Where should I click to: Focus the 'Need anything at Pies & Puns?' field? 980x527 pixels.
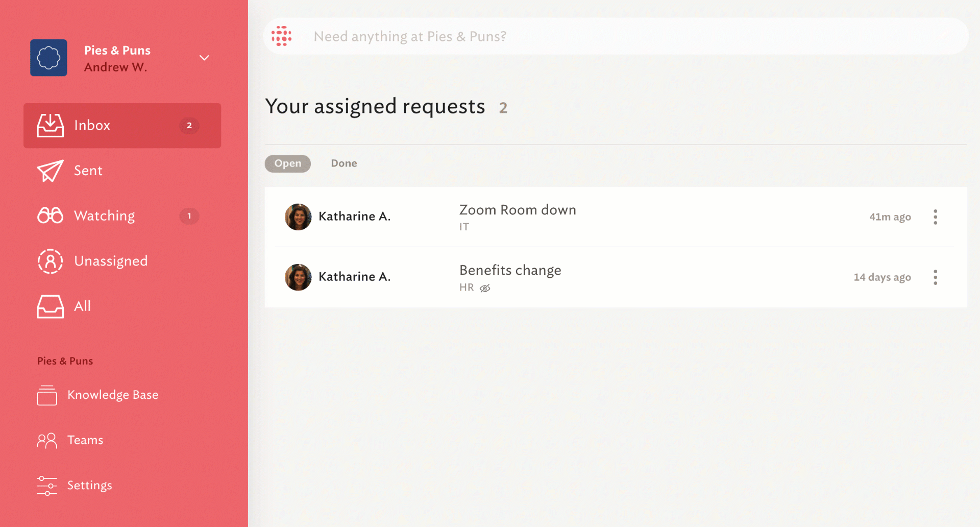[616, 36]
